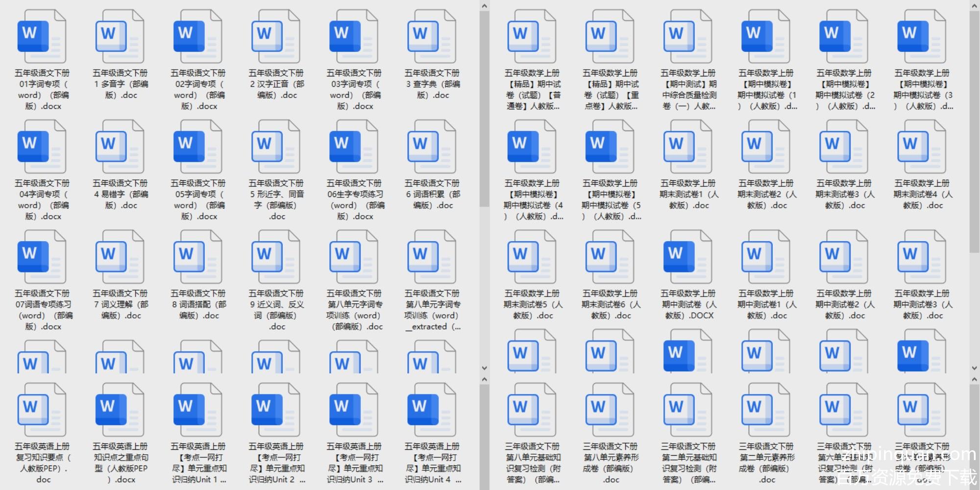Click scroll-down arrow of 五年级语文下册 file pane

tap(484, 368)
